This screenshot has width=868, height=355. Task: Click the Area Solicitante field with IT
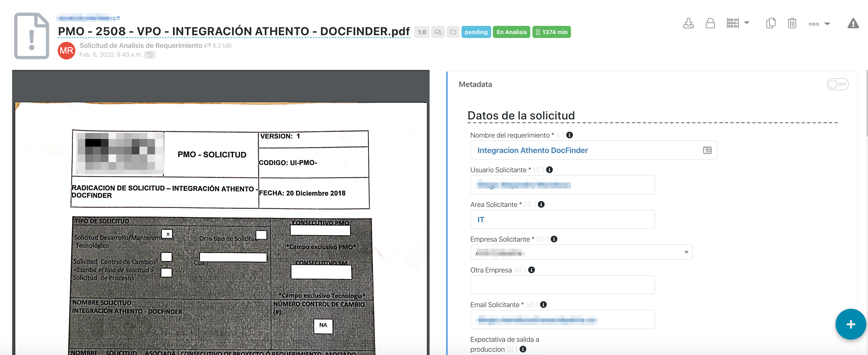click(x=562, y=220)
